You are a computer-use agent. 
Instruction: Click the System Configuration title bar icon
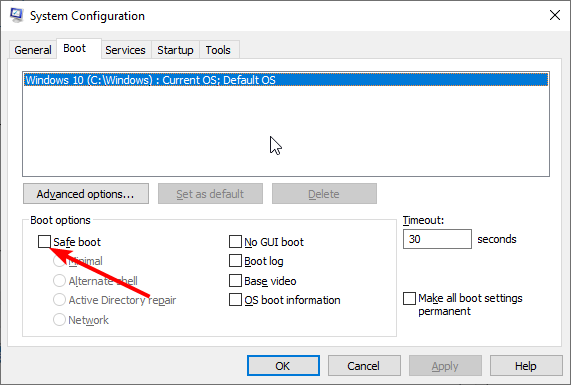click(x=16, y=15)
